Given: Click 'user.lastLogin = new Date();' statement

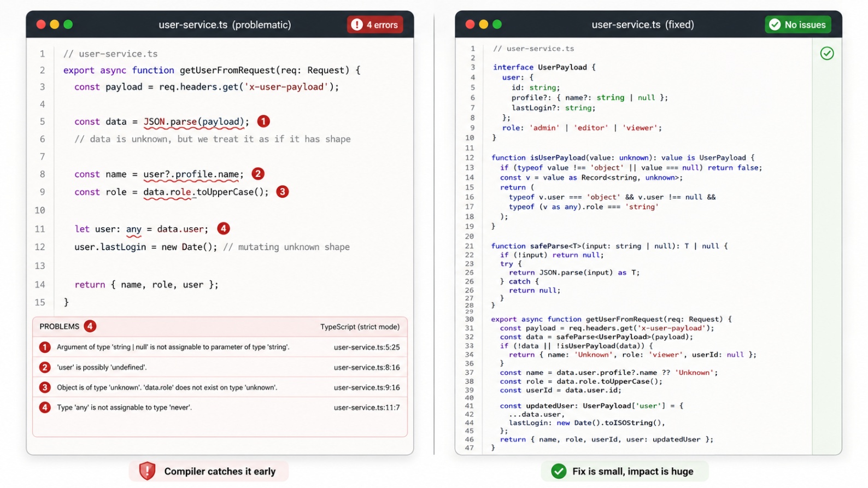Looking at the screenshot, I should pyautogui.click(x=145, y=247).
